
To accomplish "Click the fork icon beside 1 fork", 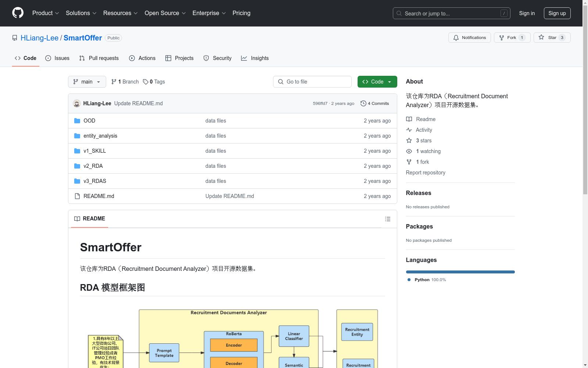I will 409,162.
